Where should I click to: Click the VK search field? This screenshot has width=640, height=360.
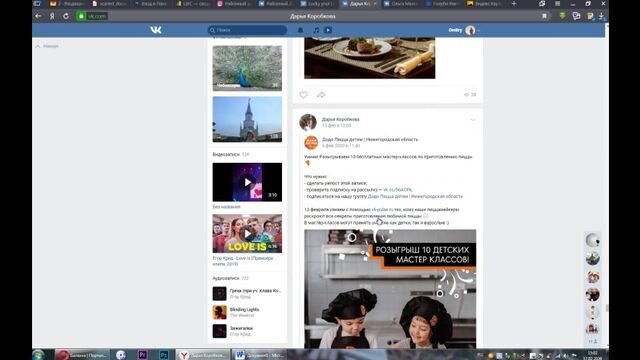pyautogui.click(x=247, y=30)
